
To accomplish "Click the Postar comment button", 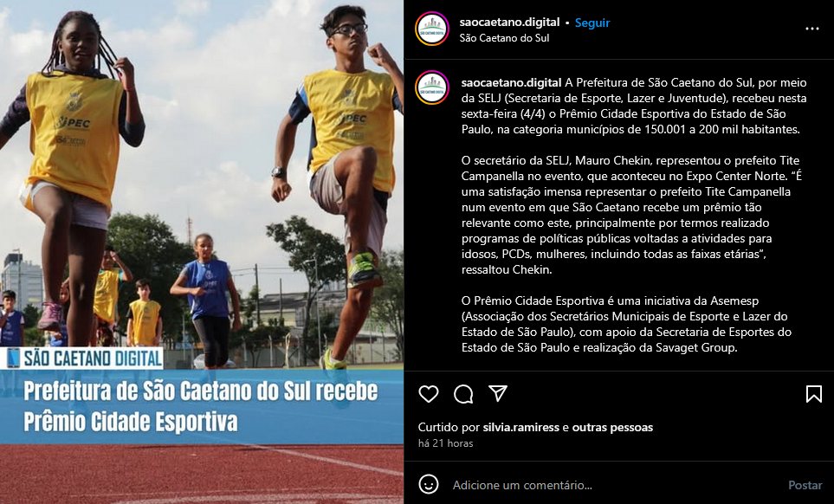I will [805, 485].
